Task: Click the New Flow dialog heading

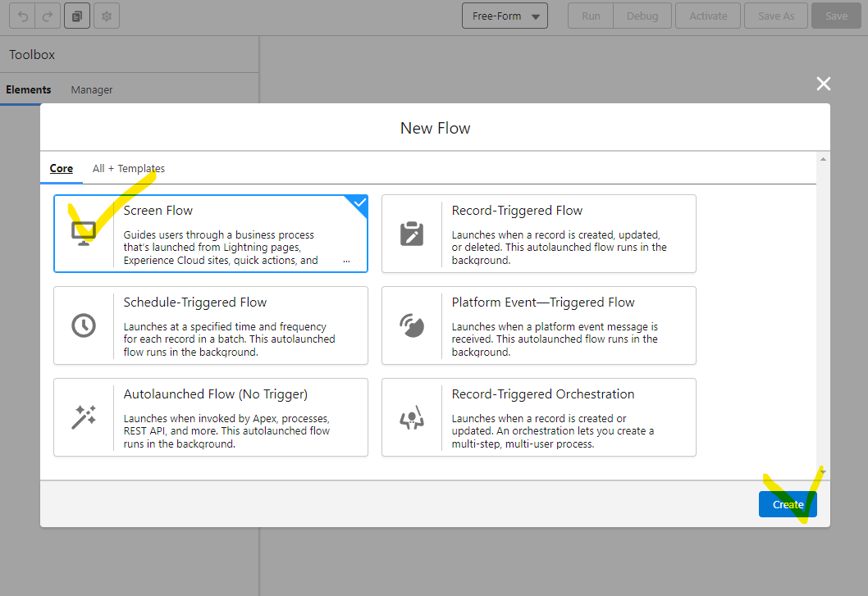Action: (x=435, y=128)
